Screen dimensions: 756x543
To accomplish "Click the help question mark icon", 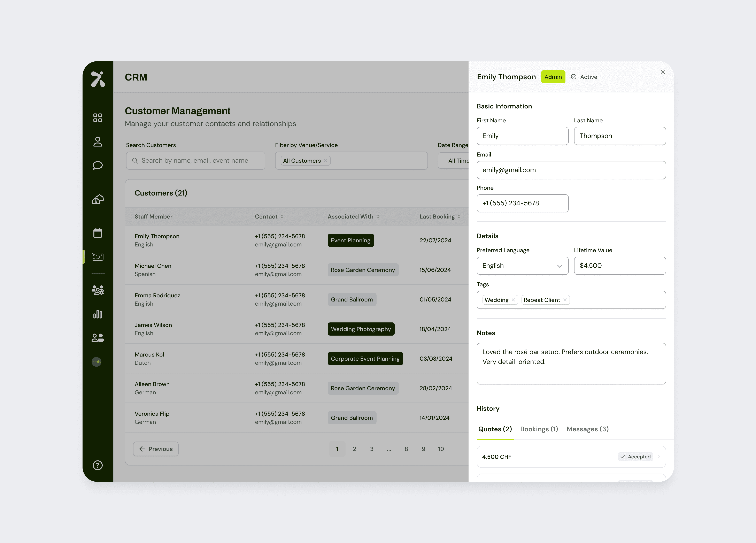I will [98, 465].
